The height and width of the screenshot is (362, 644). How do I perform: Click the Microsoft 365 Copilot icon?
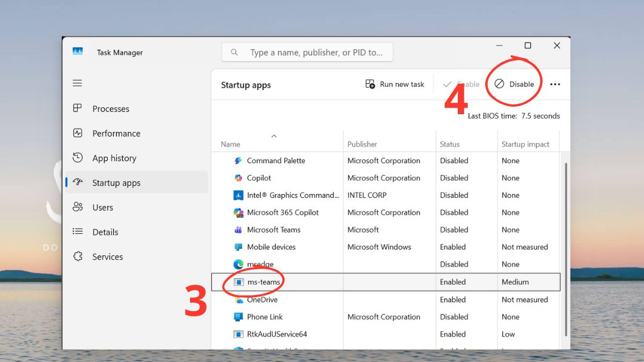pos(238,212)
